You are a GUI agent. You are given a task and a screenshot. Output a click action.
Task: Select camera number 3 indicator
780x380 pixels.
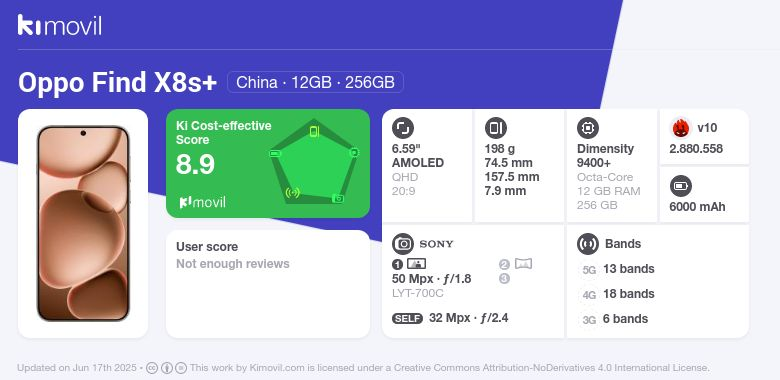pyautogui.click(x=504, y=279)
